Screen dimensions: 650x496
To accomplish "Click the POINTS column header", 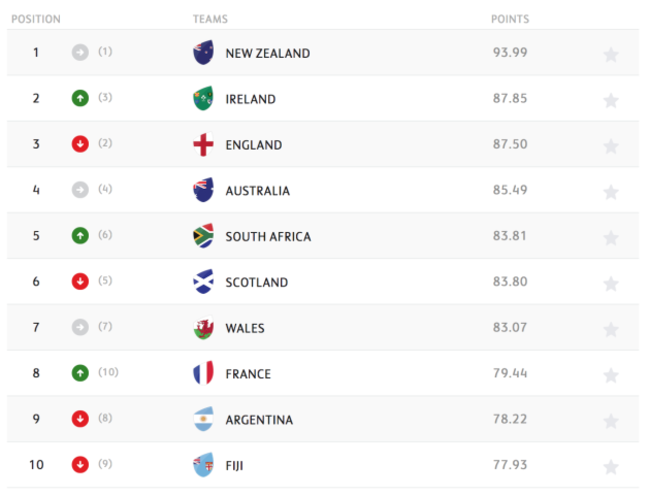I will (510, 19).
